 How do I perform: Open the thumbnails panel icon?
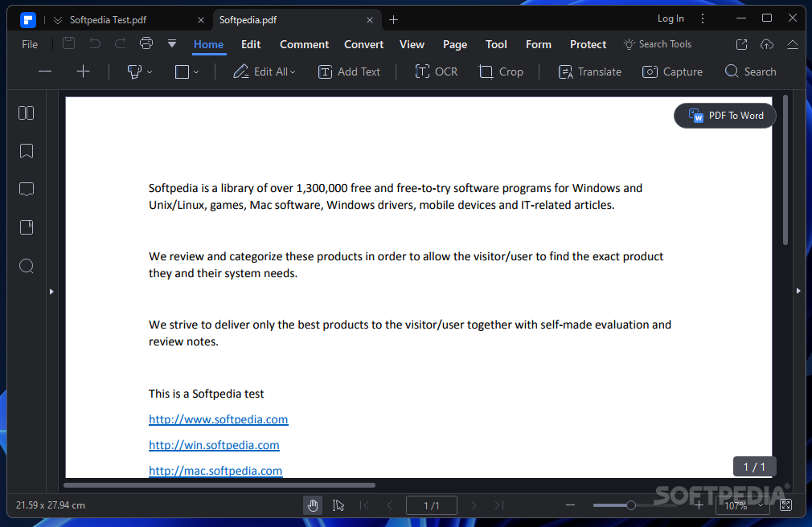[x=26, y=112]
